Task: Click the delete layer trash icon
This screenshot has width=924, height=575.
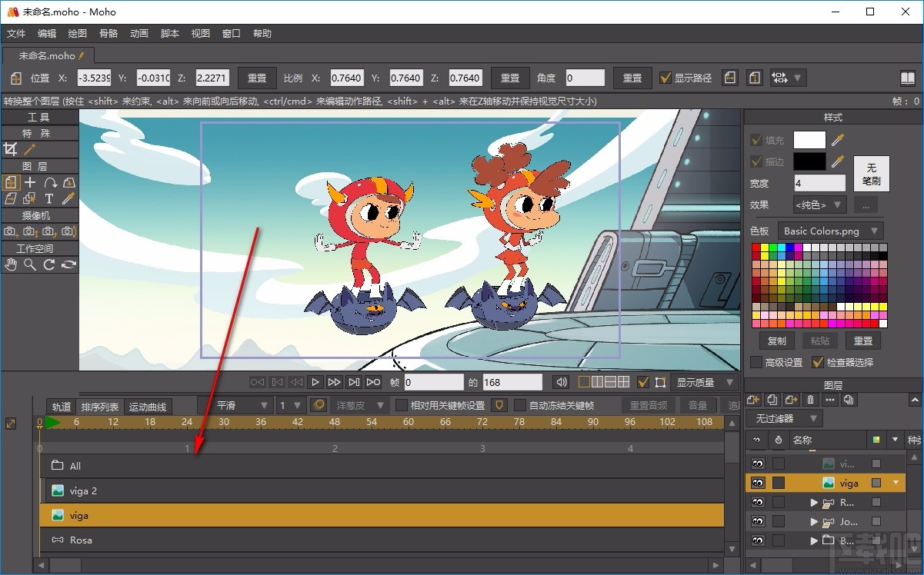Action: point(810,400)
